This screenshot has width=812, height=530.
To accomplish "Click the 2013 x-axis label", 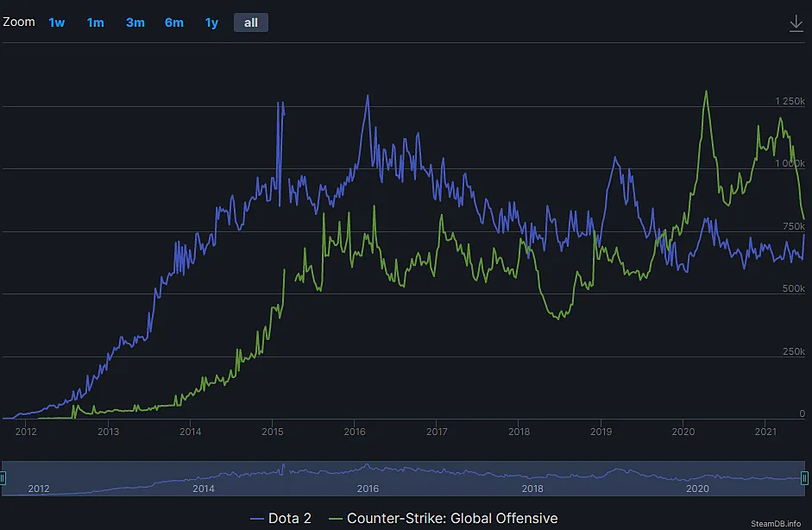I will 108,432.
